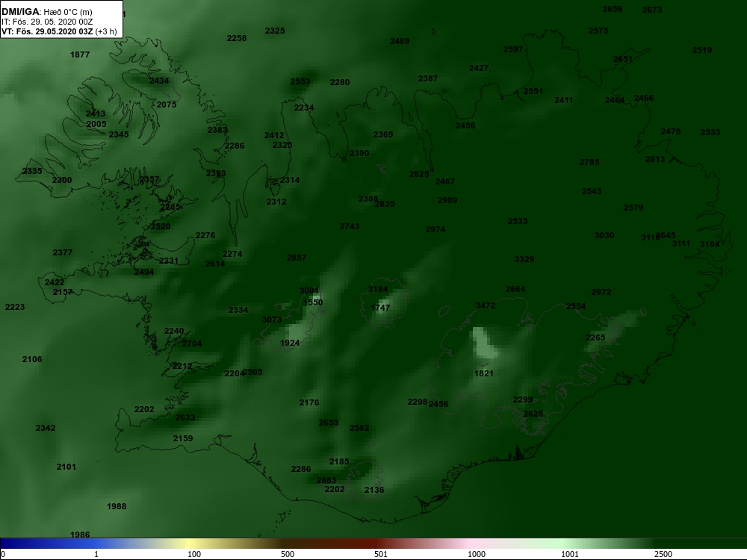Click the value 2673
This screenshot has height=560, width=747.
tap(652, 10)
